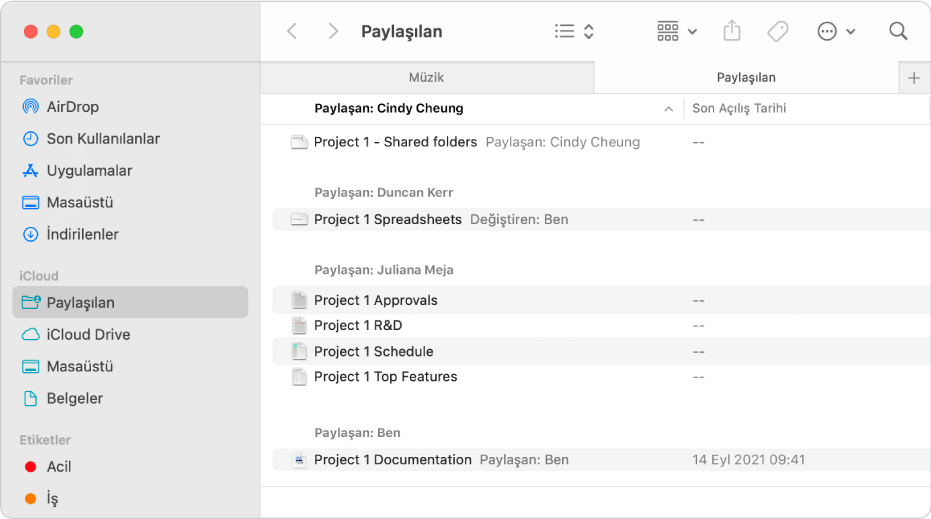Click the Paylaşan: Cindy Cheung group header
This screenshot has width=931, height=519.
point(389,108)
